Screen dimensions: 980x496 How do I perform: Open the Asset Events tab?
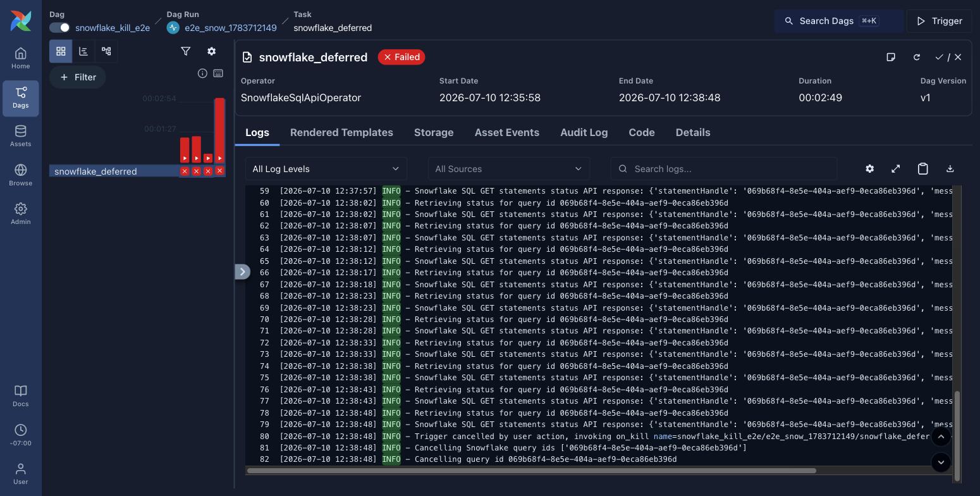[507, 132]
